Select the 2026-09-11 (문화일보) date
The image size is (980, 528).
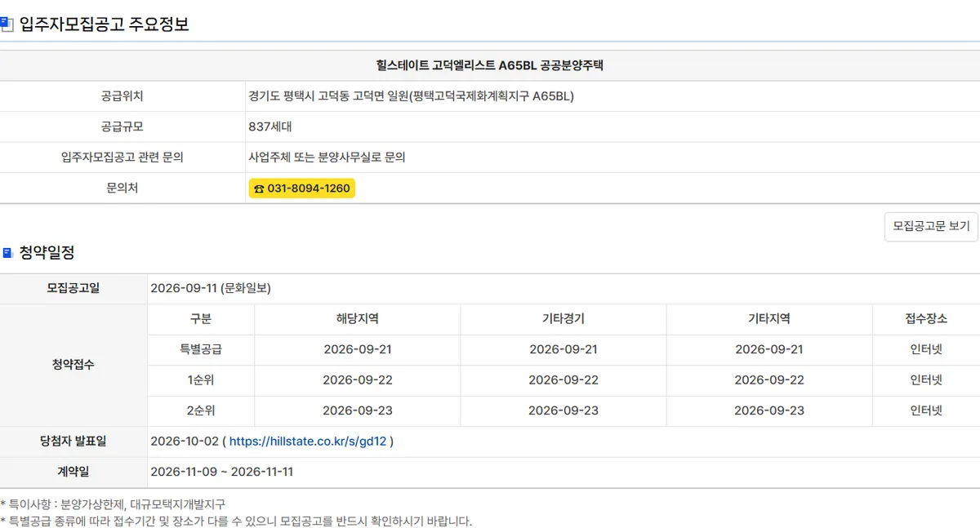211,288
